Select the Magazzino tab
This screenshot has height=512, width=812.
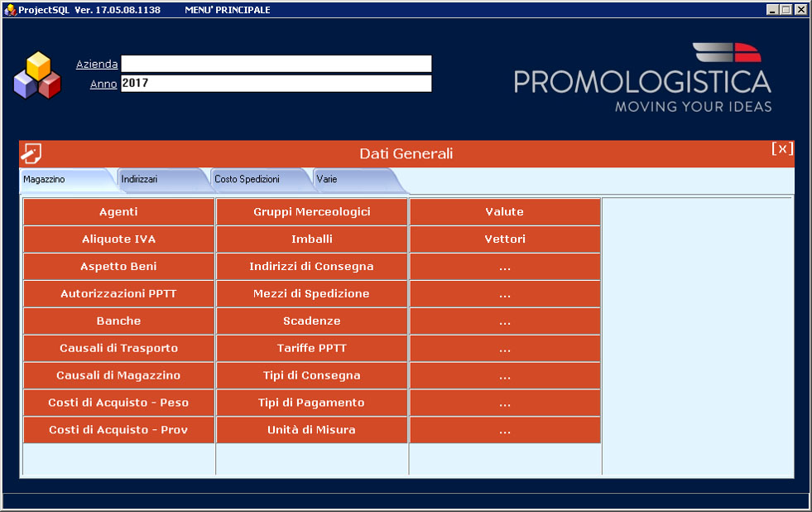click(45, 179)
